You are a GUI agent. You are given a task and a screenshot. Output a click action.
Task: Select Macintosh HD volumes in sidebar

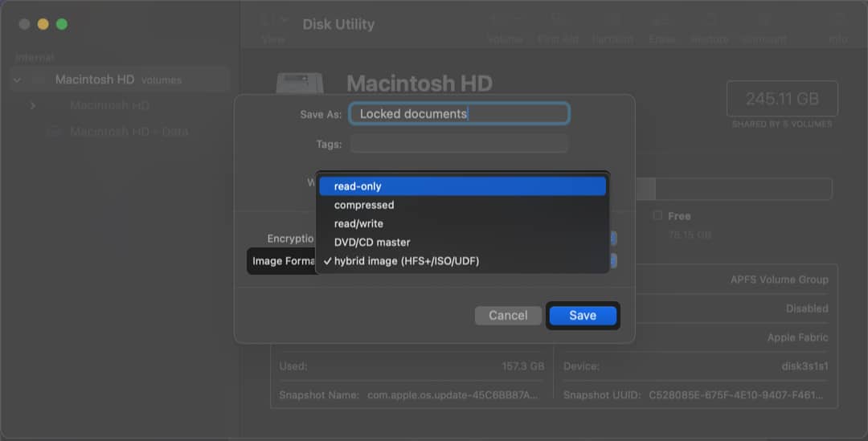(x=118, y=80)
